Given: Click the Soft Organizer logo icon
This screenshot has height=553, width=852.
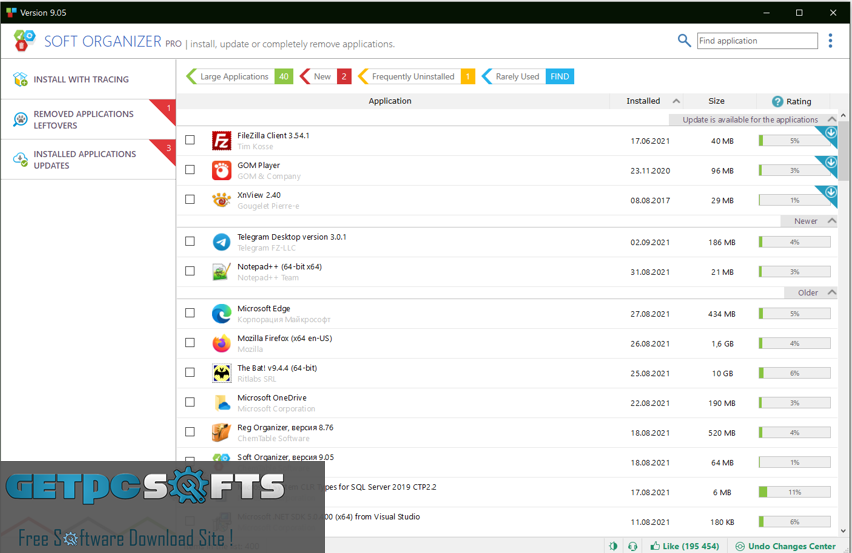Looking at the screenshot, I should 24,41.
